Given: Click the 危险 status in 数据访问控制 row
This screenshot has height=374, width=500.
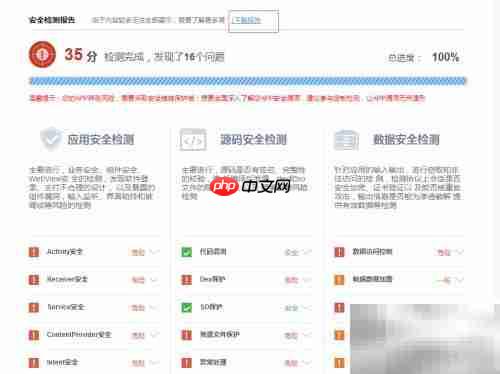Looking at the screenshot, I should [x=444, y=252].
